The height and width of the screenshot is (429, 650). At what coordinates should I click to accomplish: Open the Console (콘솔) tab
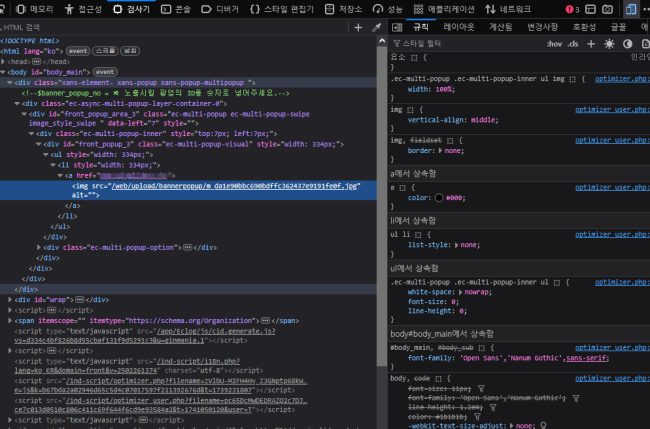[175, 9]
